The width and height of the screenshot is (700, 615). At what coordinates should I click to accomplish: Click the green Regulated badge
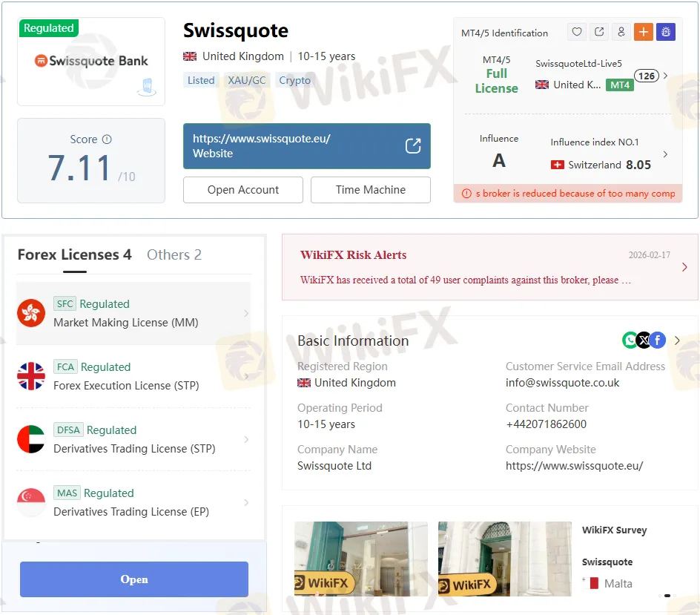(x=49, y=27)
